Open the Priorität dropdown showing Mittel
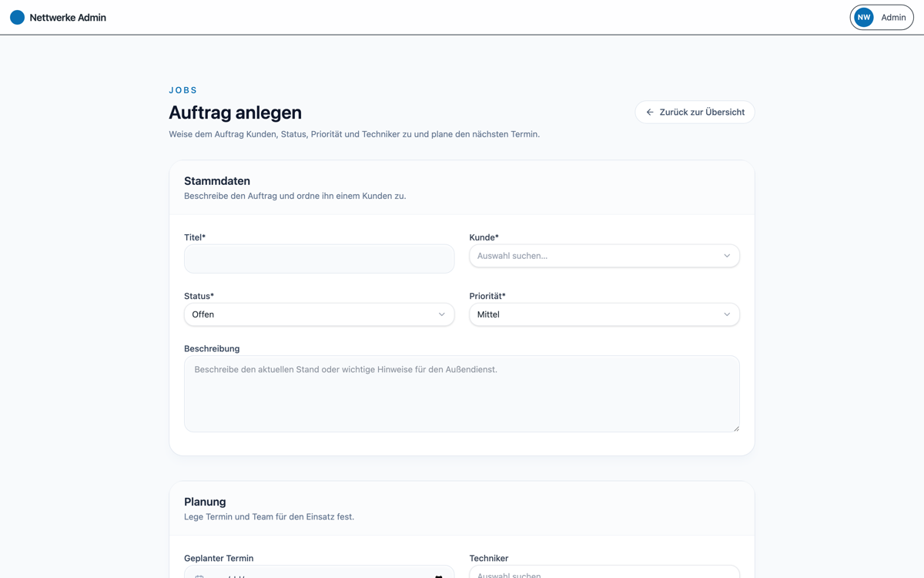The width and height of the screenshot is (924, 578). (604, 314)
